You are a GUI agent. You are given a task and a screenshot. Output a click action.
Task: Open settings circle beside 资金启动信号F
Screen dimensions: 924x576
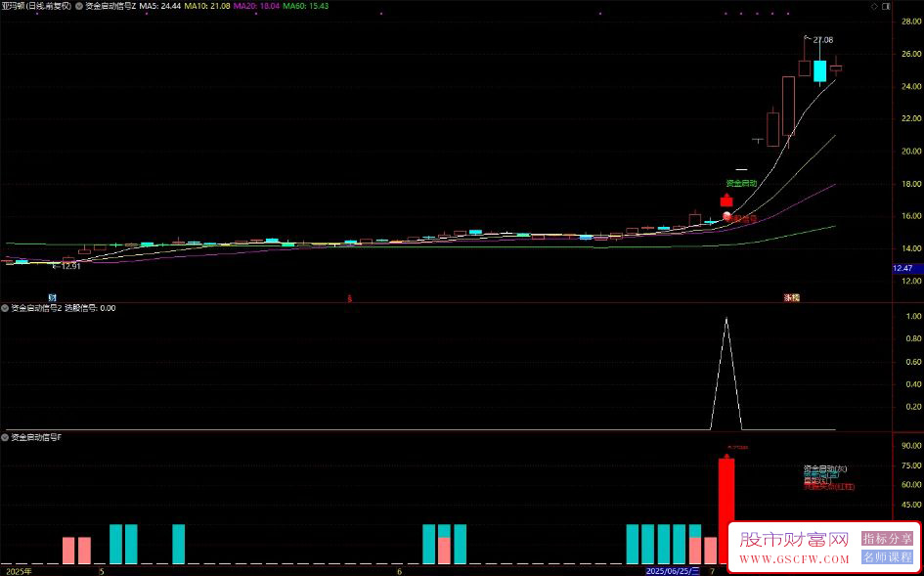pos(5,438)
